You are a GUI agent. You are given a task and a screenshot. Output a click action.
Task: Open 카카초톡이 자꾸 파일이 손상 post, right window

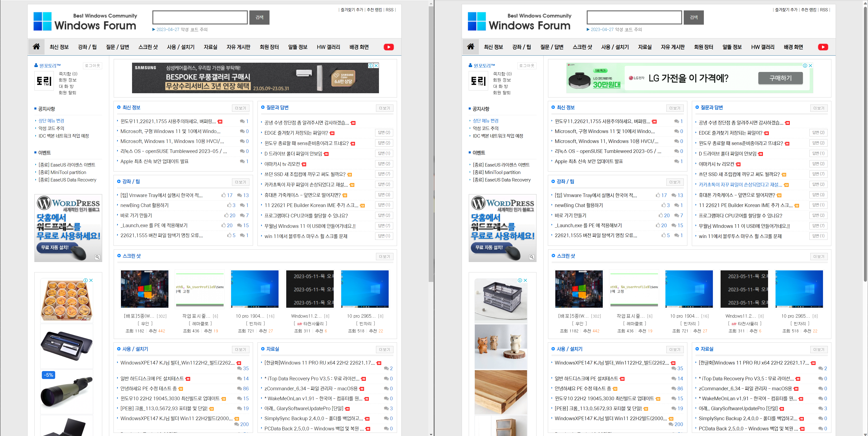(740, 185)
